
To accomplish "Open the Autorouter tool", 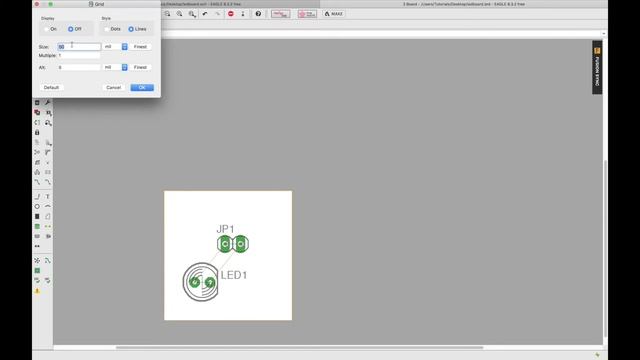I will [x=48, y=260].
